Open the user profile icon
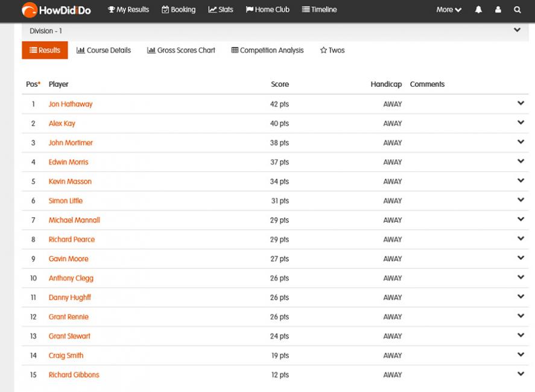Screen dimensions: 535x392 click(x=498, y=10)
